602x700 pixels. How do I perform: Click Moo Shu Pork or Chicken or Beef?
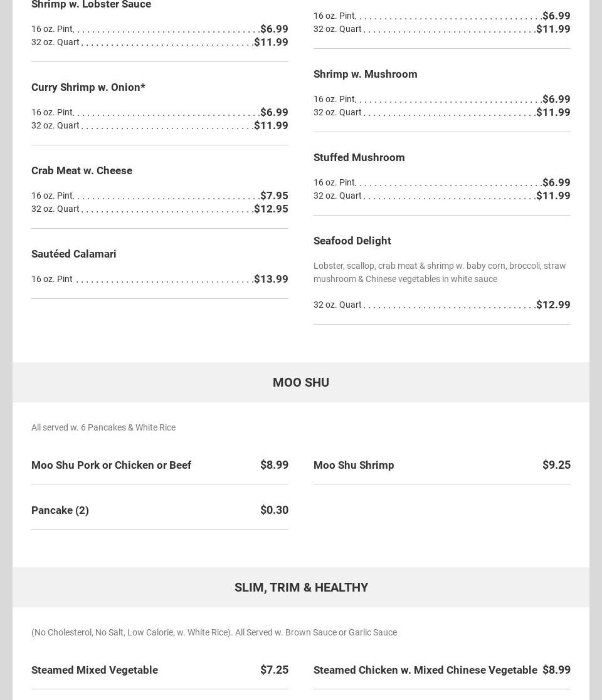(x=111, y=465)
